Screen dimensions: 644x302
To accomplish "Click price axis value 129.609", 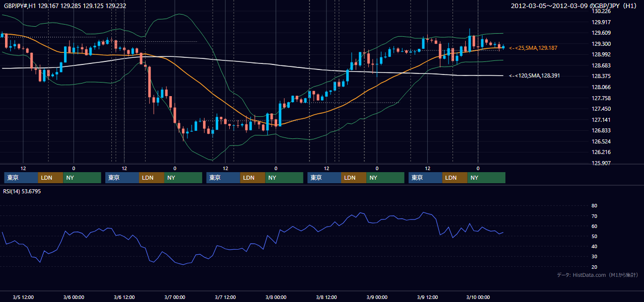I will [601, 33].
